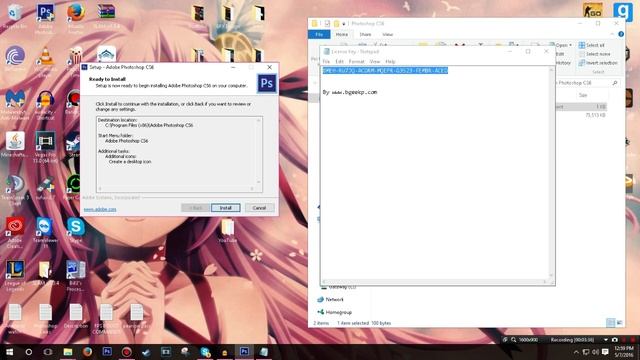
Task: Open League of Legends desktop icon
Action: pos(15,276)
